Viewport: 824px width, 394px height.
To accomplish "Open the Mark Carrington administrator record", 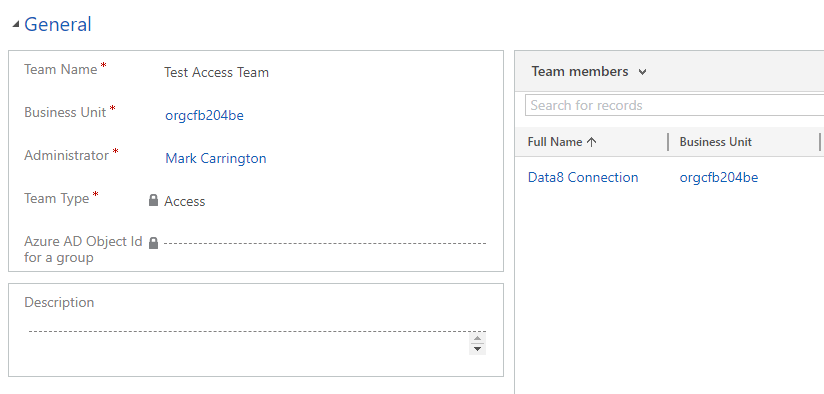I will click(x=215, y=158).
